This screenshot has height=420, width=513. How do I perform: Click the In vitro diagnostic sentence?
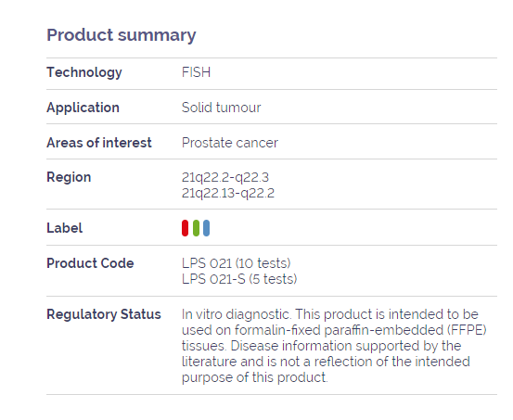pyautogui.click(x=236, y=314)
